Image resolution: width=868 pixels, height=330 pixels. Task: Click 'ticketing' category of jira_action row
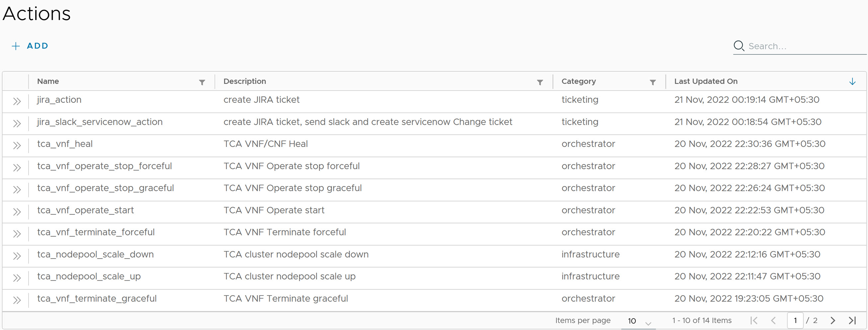[x=580, y=100]
